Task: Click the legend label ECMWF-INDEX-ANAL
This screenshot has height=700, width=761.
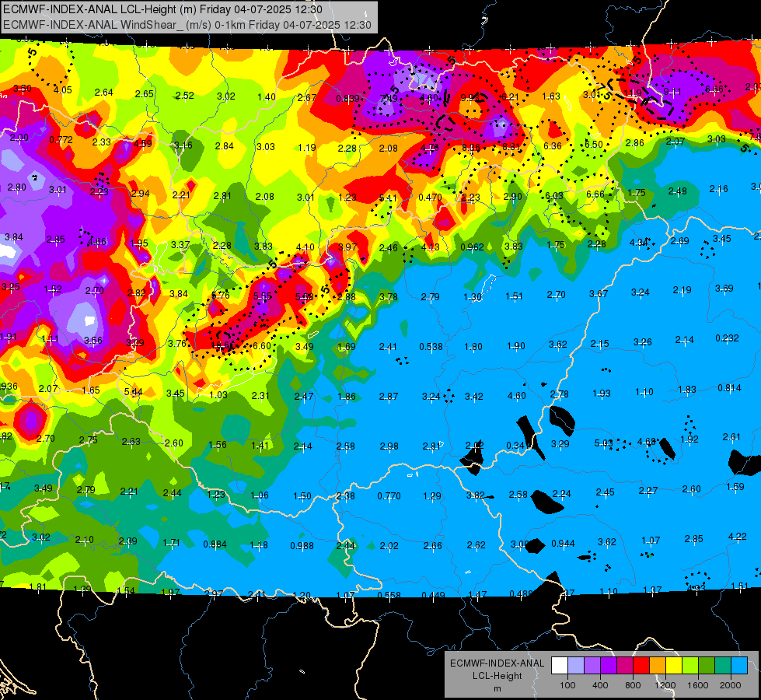Action: (497, 663)
